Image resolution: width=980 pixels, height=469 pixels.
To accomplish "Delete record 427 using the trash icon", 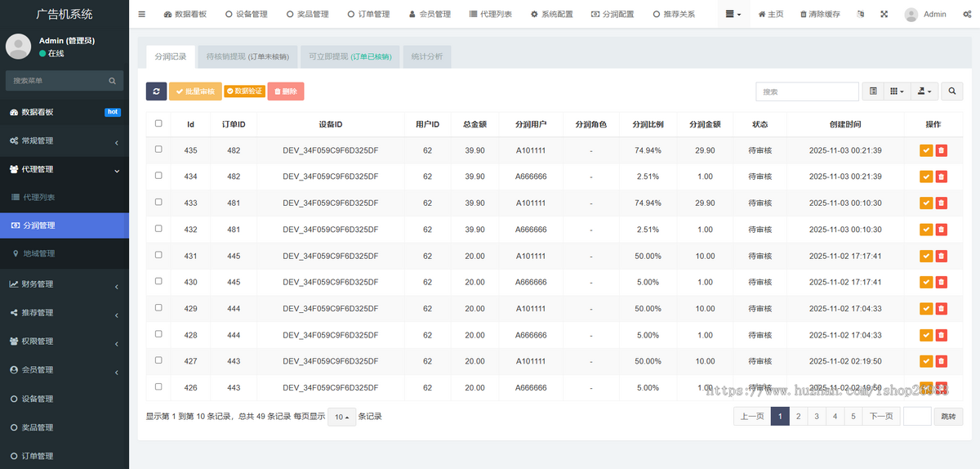I will [941, 361].
